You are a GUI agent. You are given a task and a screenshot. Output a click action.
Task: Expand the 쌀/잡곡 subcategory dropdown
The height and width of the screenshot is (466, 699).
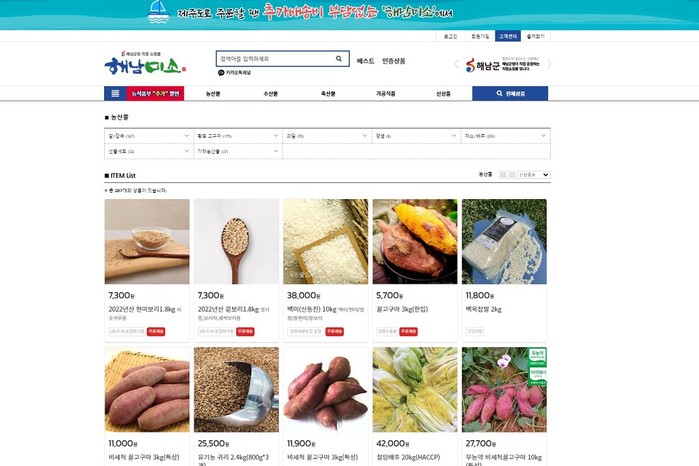click(x=148, y=136)
